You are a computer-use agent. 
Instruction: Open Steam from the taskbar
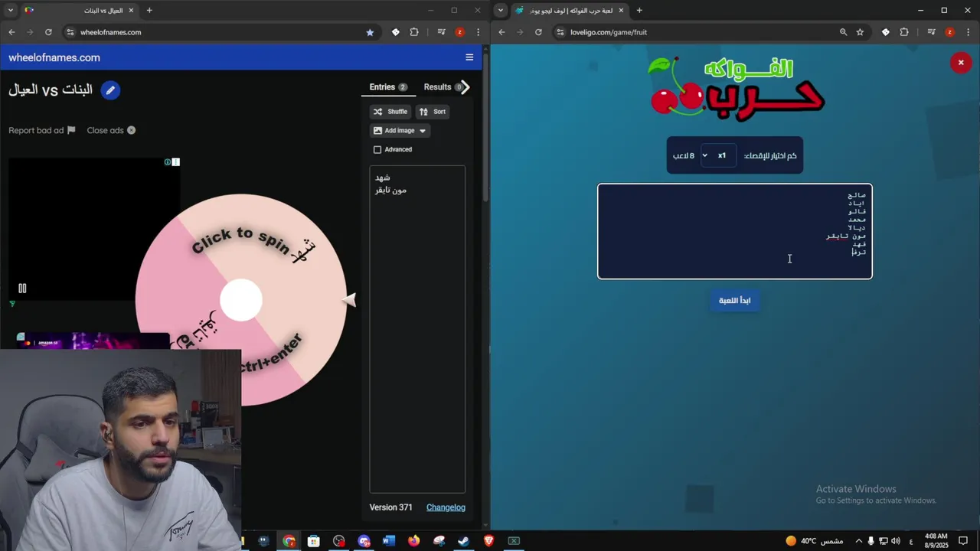tap(464, 541)
